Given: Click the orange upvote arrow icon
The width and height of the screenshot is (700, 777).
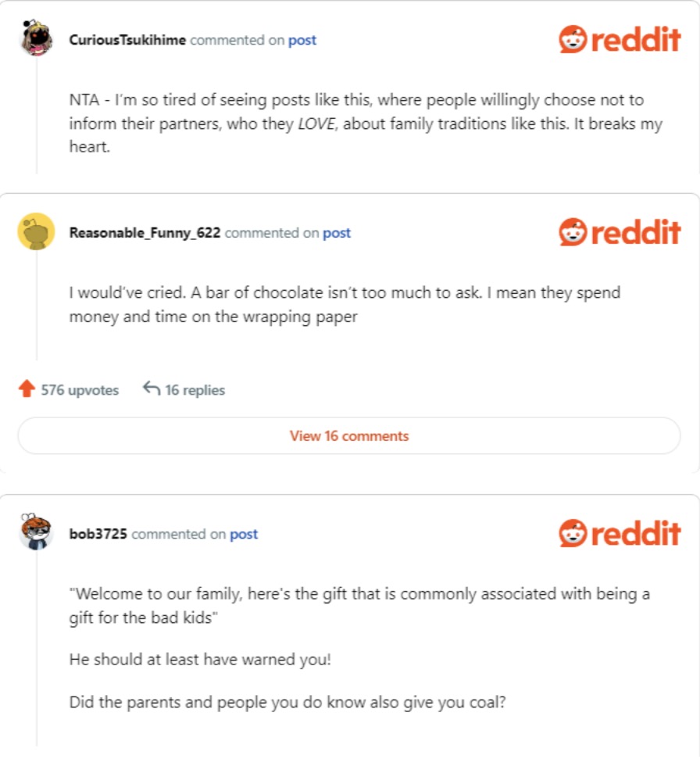Looking at the screenshot, I should click(x=27, y=389).
